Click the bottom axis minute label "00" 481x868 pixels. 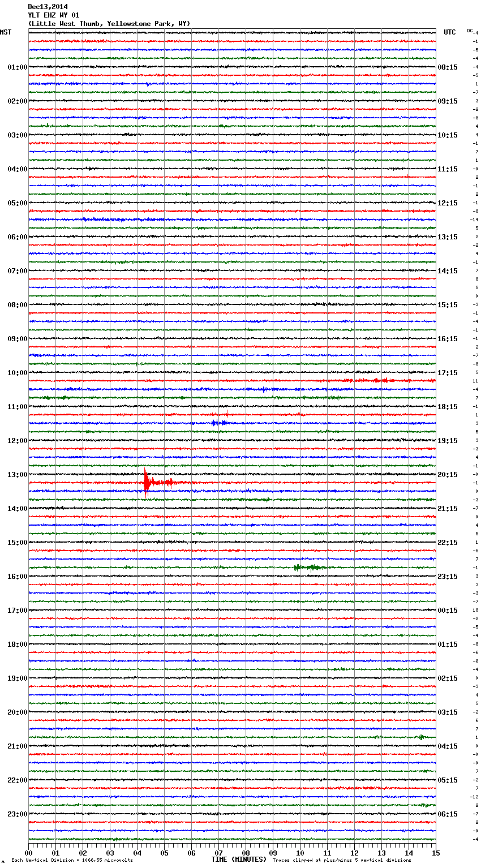[x=28, y=853]
